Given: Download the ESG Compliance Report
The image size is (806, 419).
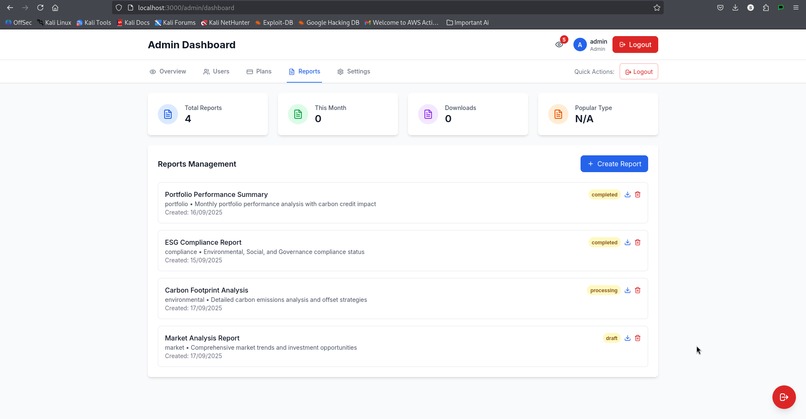Looking at the screenshot, I should pos(627,243).
